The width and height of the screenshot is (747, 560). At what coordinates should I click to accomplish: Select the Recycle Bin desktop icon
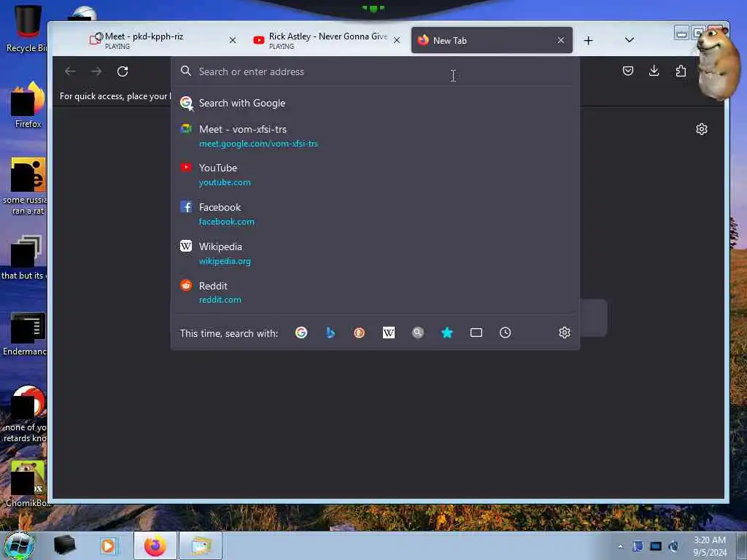(26, 28)
